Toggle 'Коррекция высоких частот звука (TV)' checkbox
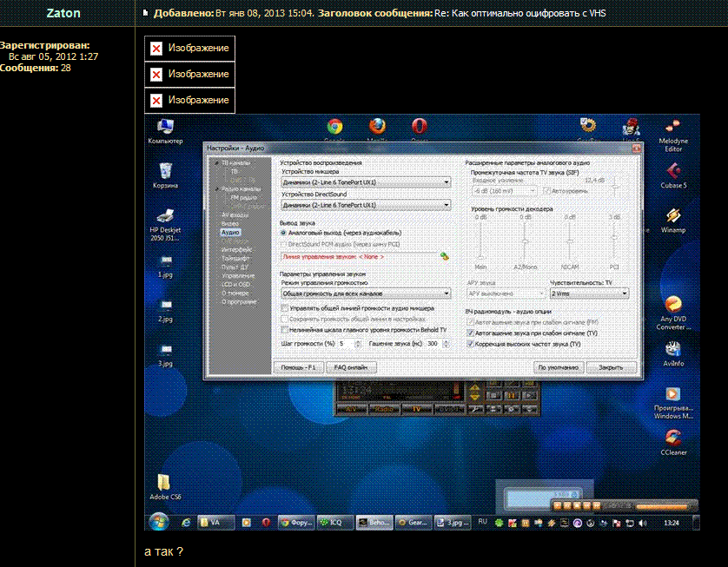The width and height of the screenshot is (728, 567). [x=470, y=344]
